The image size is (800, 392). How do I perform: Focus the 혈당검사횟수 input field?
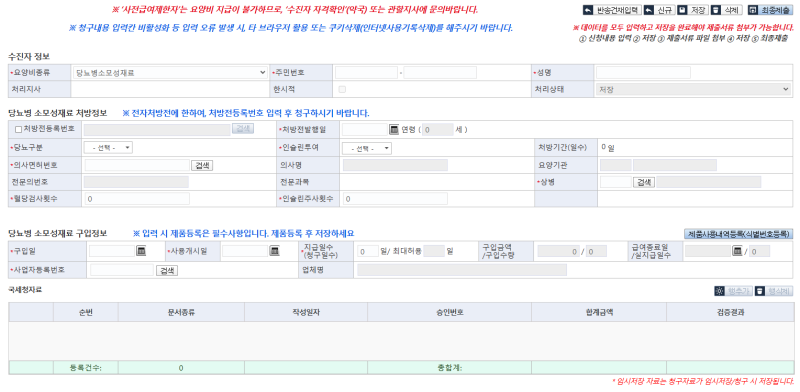click(x=137, y=199)
